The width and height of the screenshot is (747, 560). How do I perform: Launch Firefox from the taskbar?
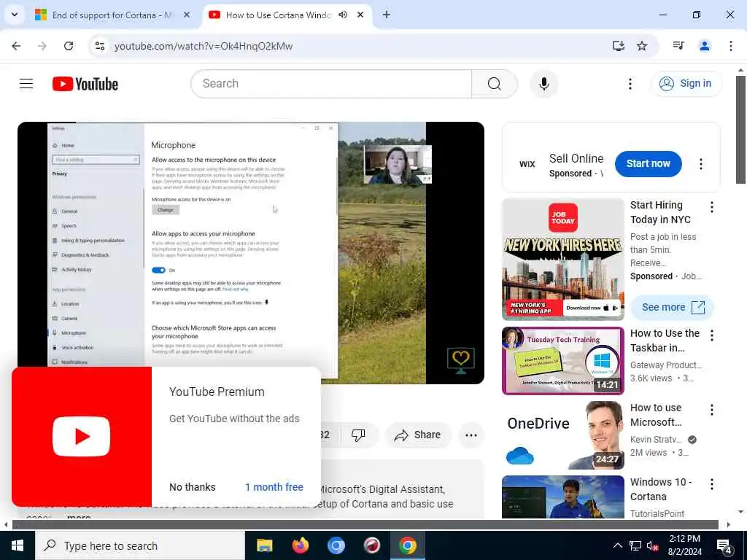300,545
